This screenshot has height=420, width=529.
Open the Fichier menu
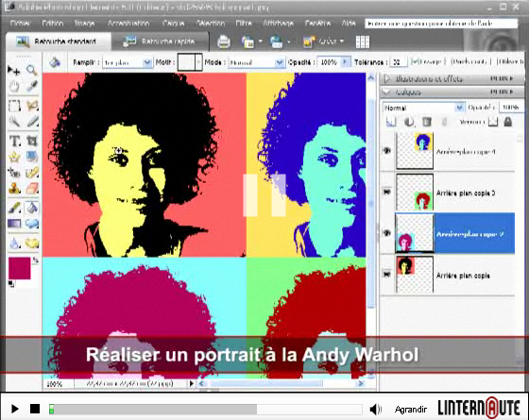pyautogui.click(x=20, y=24)
